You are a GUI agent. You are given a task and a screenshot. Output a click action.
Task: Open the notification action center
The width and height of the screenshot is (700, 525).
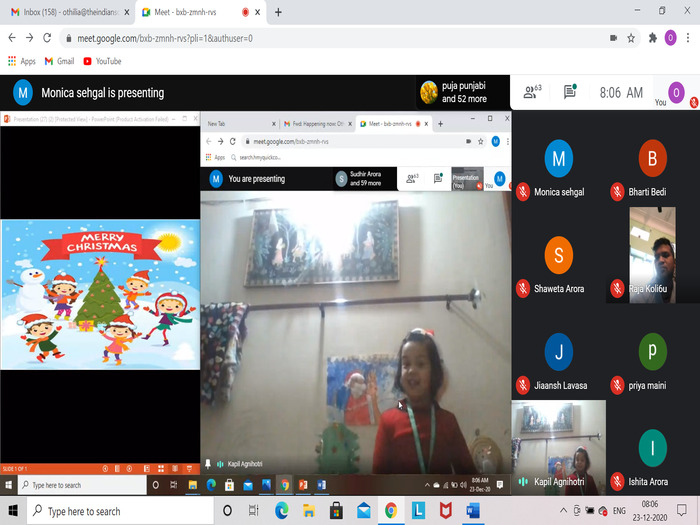[682, 510]
